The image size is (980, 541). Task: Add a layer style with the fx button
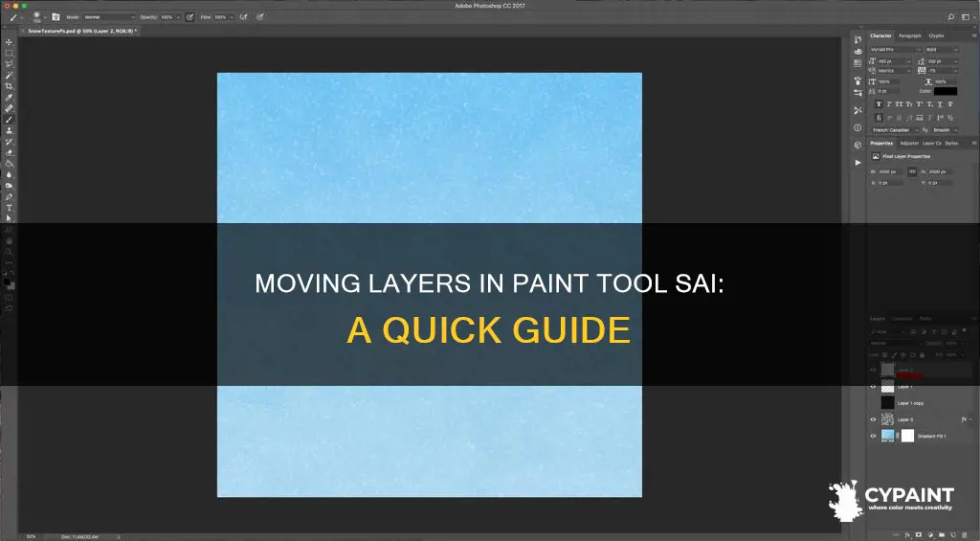(x=907, y=535)
